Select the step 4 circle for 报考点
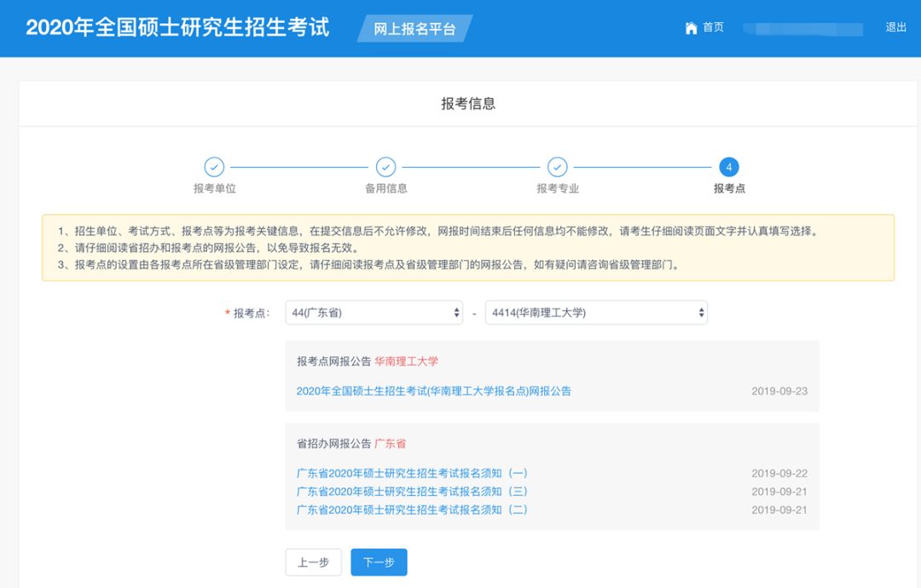Image resolution: width=921 pixels, height=588 pixels. tap(729, 169)
